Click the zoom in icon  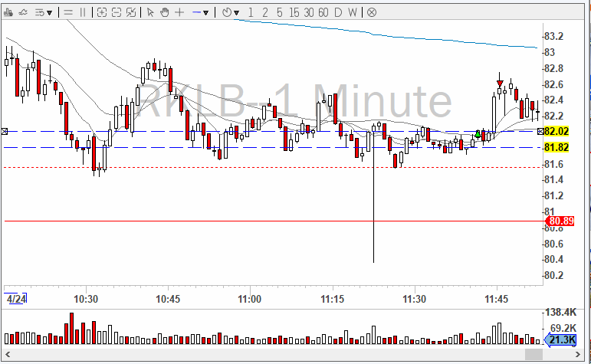point(102,12)
